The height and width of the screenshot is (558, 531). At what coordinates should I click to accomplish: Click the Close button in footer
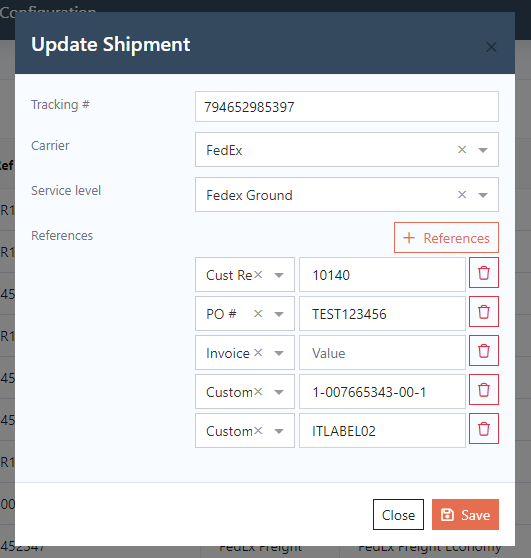398,515
